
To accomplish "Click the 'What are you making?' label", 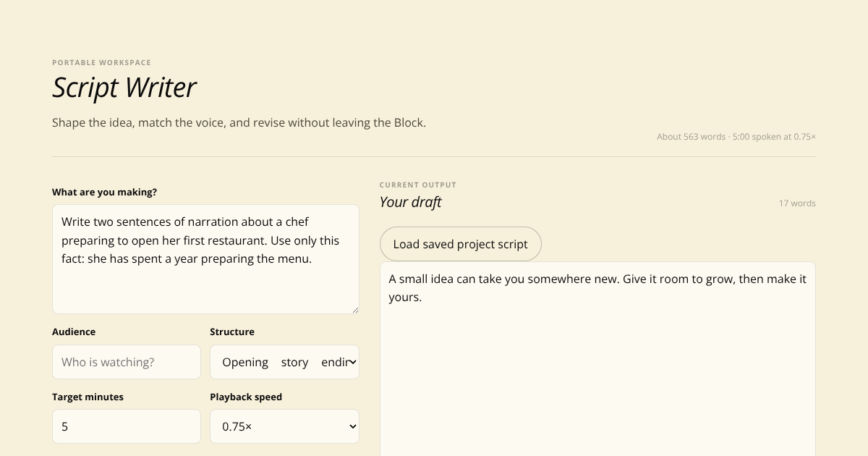I will coord(104,192).
